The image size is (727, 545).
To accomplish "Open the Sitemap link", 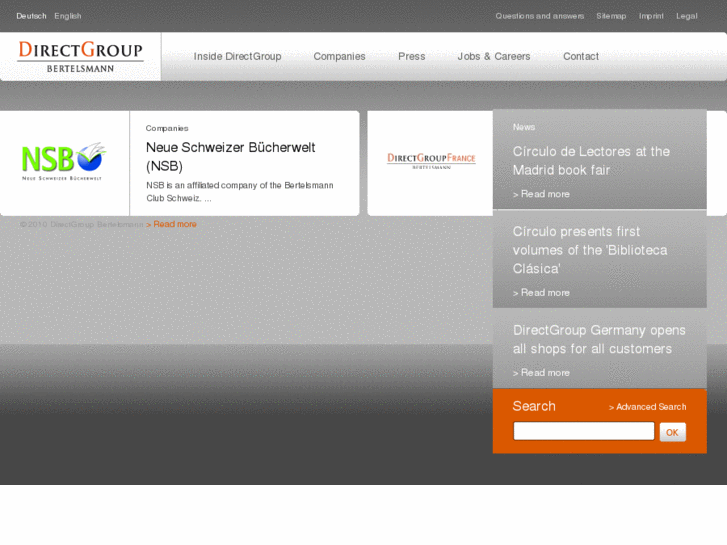I will [611, 16].
